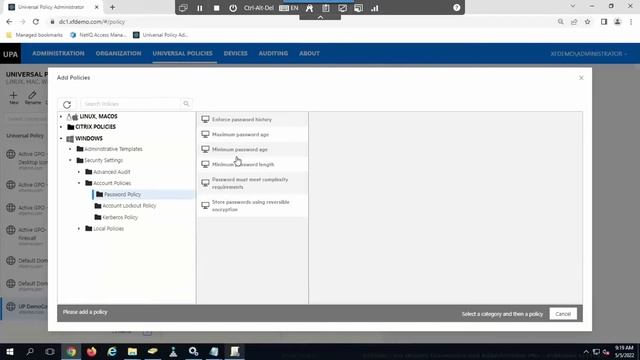The width and height of the screenshot is (640, 360).
Task: Click the EN keyboard layout icon
Action: (x=289, y=8)
